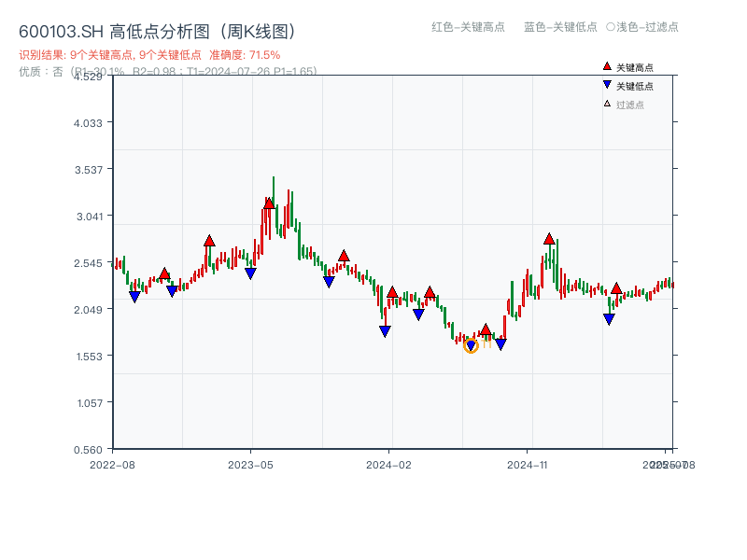747x560 pixels.
Task: Click the red triangle icon beside 关键高点 in legend
Action: click(605, 65)
